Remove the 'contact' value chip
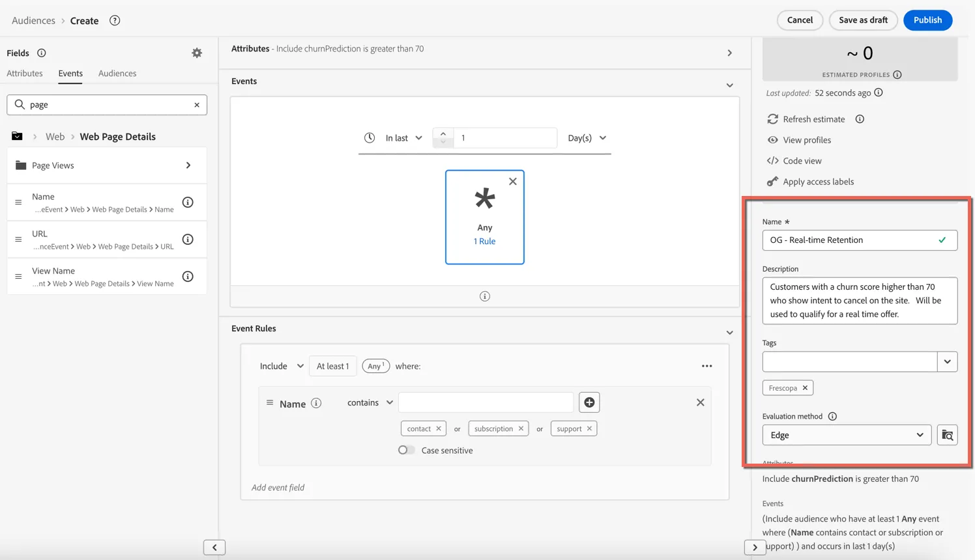 (x=439, y=428)
